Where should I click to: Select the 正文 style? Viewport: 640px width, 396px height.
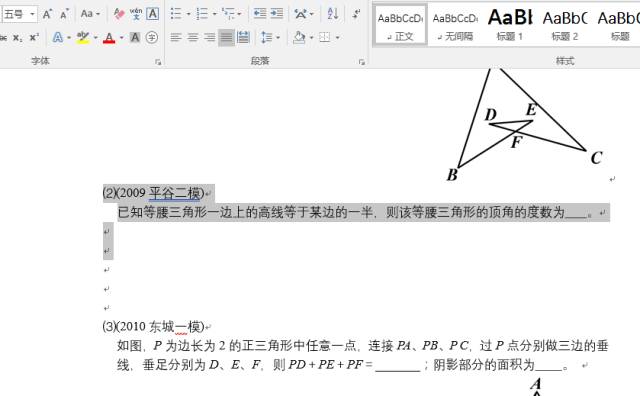pos(400,25)
